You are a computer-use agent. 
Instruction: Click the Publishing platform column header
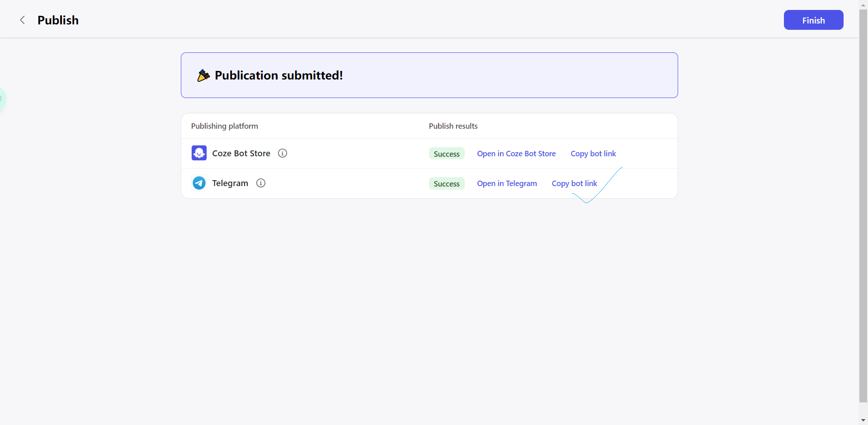[x=224, y=126]
